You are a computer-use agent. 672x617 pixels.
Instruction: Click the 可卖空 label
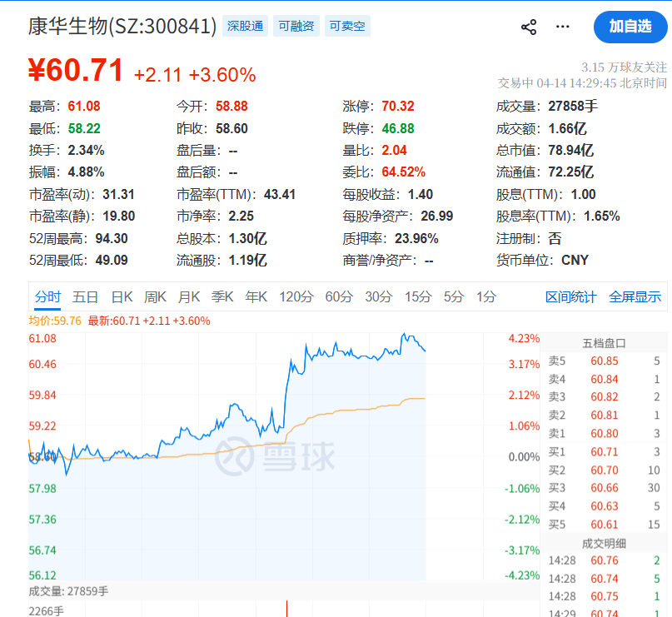(346, 26)
